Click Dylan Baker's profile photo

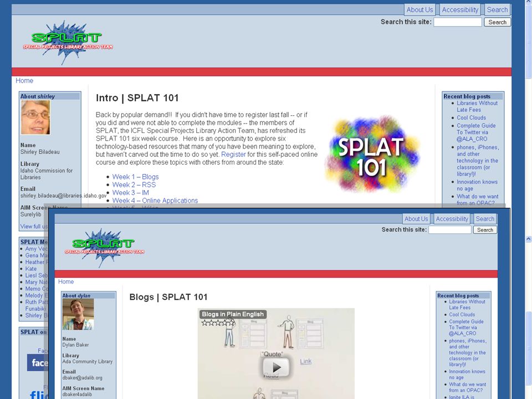(78, 314)
